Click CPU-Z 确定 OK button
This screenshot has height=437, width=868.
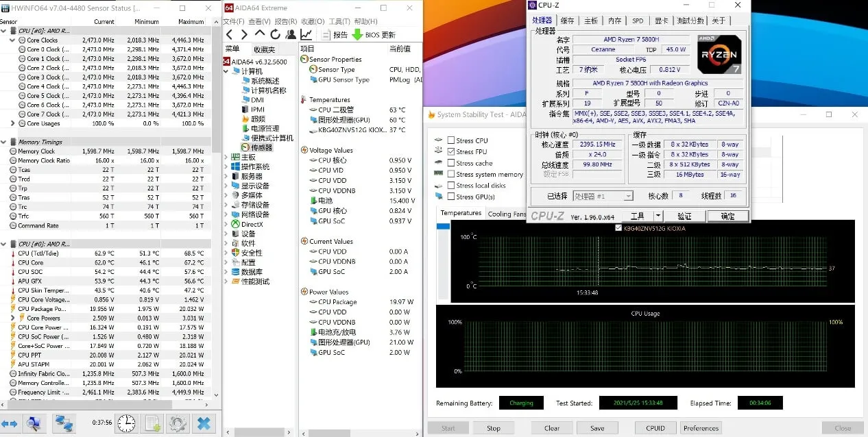point(727,216)
